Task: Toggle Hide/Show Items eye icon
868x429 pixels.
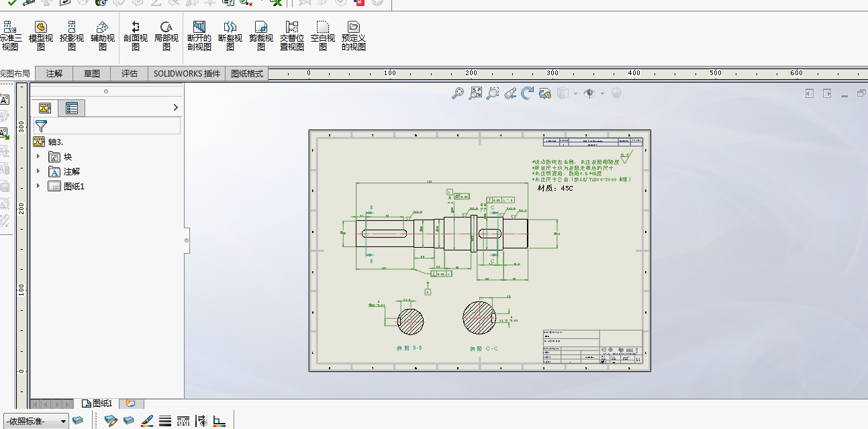Action: coord(590,94)
